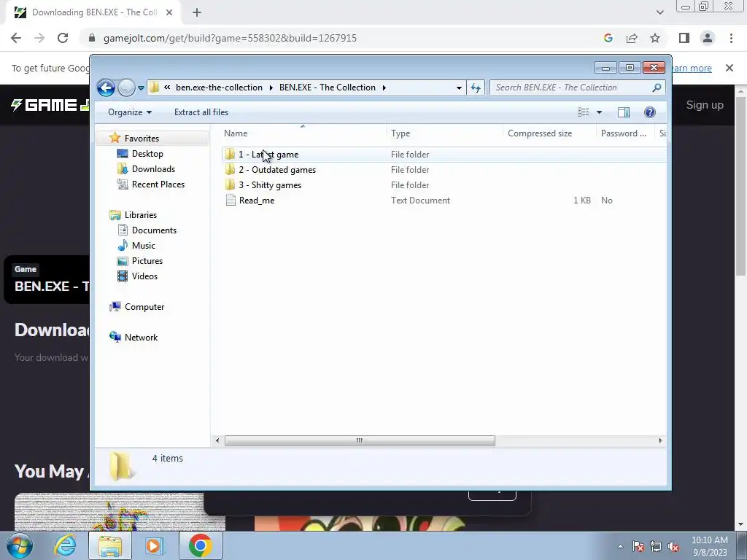Toggle the preview pane icon

tap(624, 112)
